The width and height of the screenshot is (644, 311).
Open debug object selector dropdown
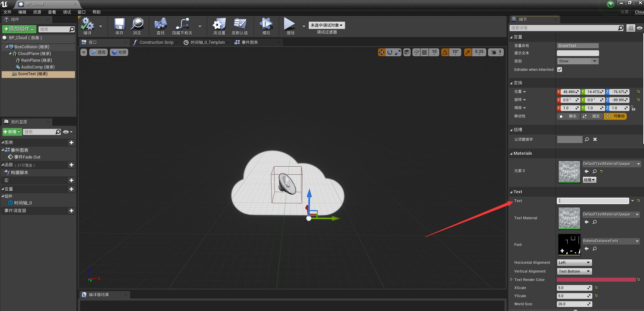(327, 25)
